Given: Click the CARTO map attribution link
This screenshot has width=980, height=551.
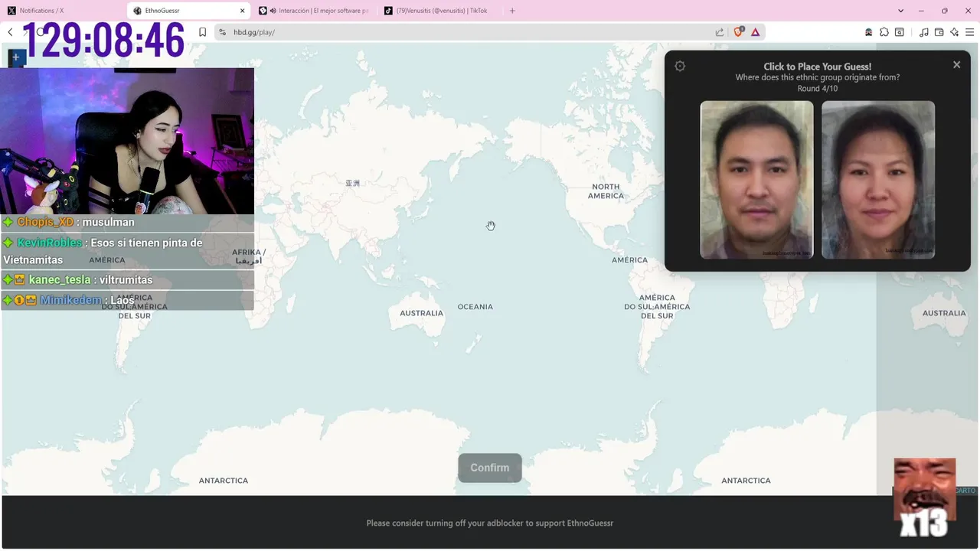Looking at the screenshot, I should point(965,491).
